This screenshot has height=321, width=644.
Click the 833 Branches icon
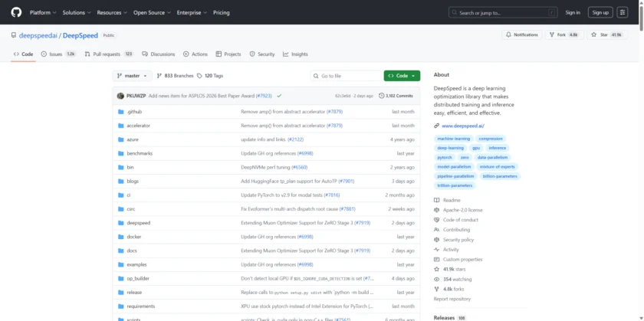(159, 76)
